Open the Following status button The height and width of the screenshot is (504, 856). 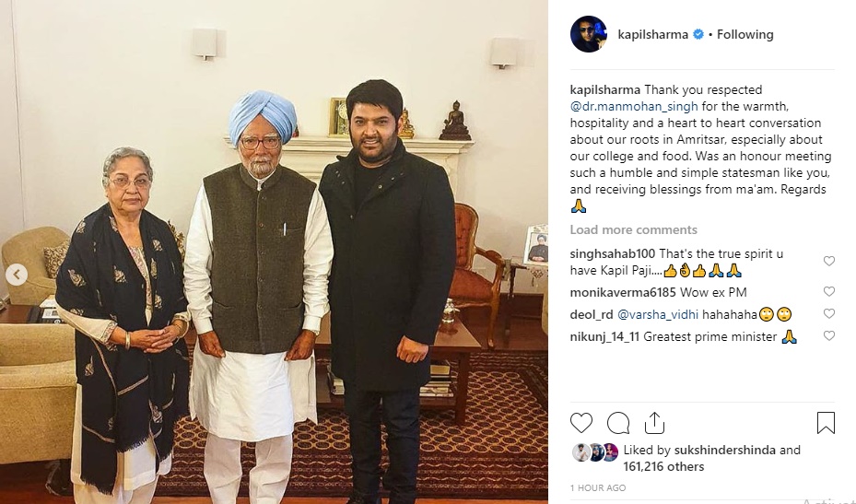[745, 34]
